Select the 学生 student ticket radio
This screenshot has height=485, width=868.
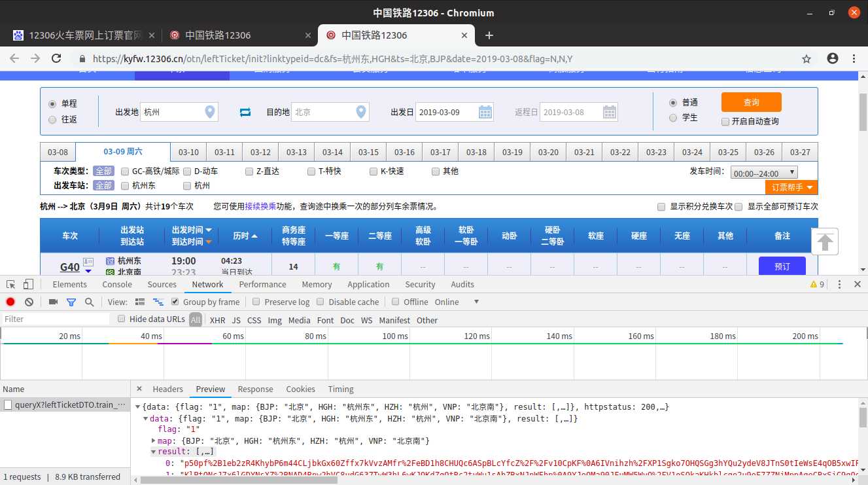point(673,118)
